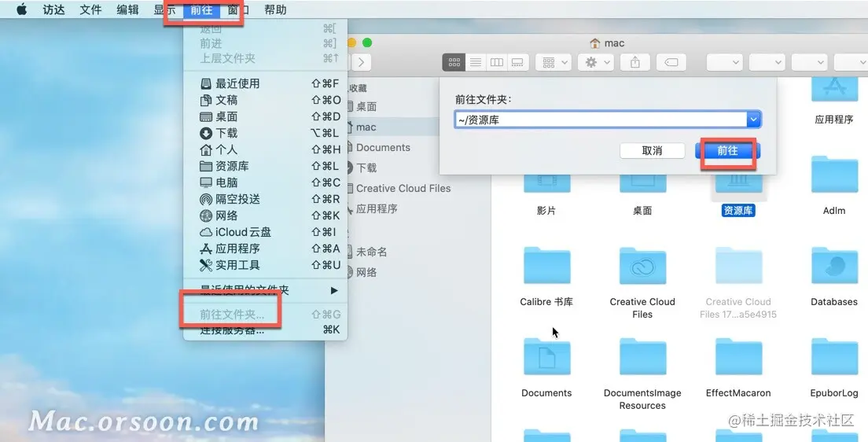This screenshot has width=868, height=442.
Task: Open the 访达 menu
Action: pos(53,9)
